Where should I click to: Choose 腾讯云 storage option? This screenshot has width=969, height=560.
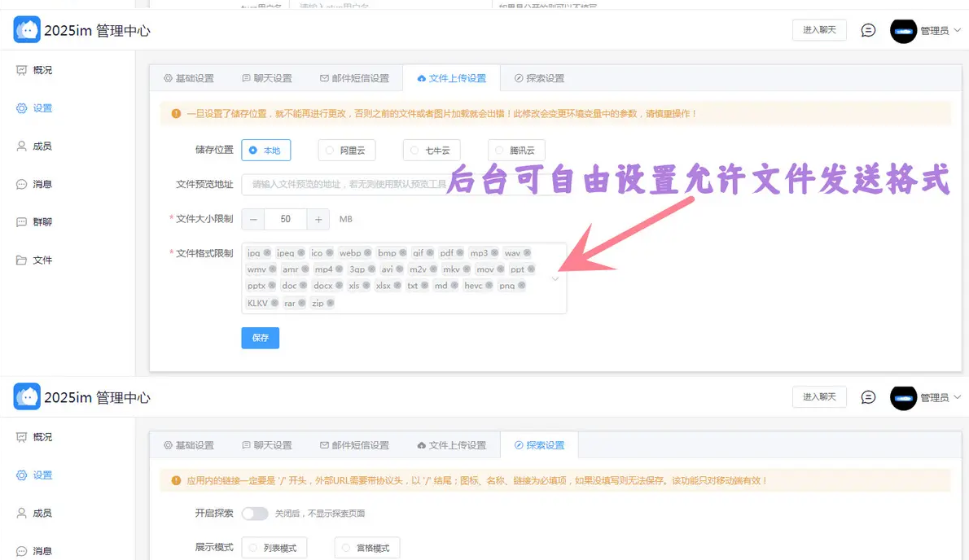516,151
